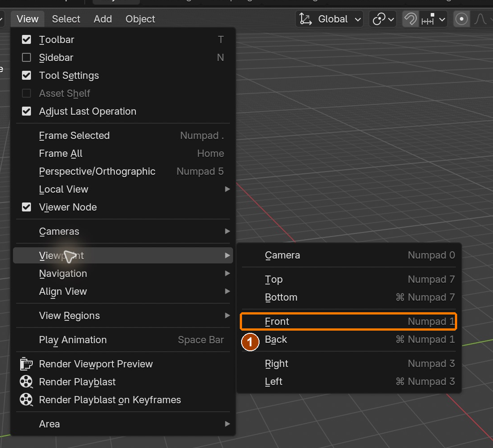The image size is (493, 448).
Task: Expand the Align View submenu
Action: (123, 292)
